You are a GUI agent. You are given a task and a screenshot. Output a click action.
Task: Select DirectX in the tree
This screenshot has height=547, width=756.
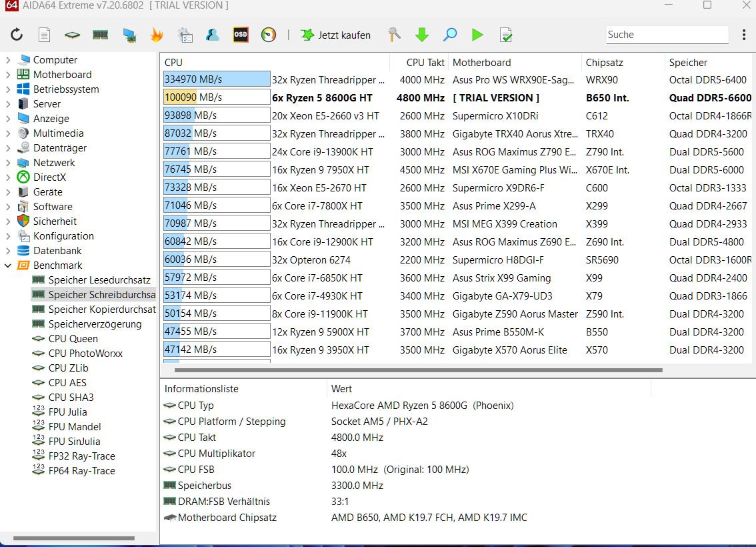49,177
